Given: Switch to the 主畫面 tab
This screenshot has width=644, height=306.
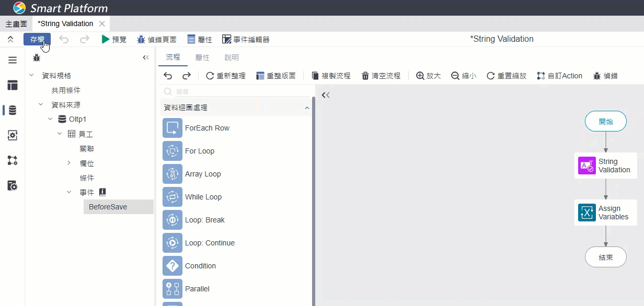Looking at the screenshot, I should coord(16,23).
